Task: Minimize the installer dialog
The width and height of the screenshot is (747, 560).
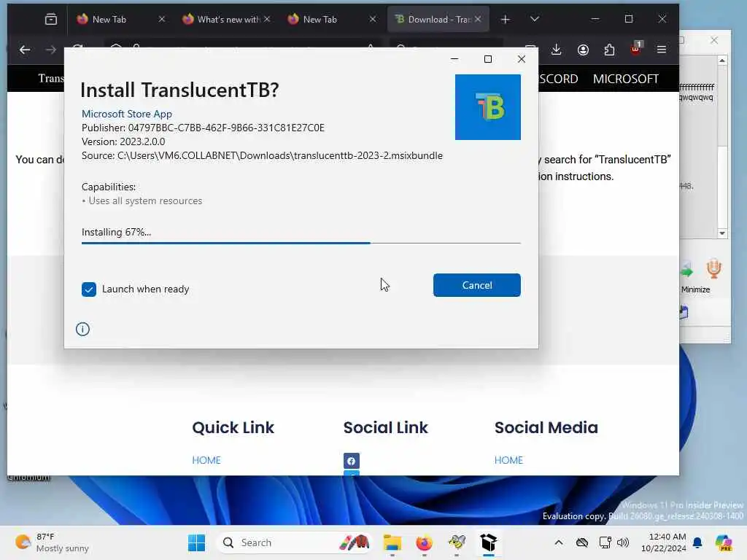Action: tap(454, 59)
